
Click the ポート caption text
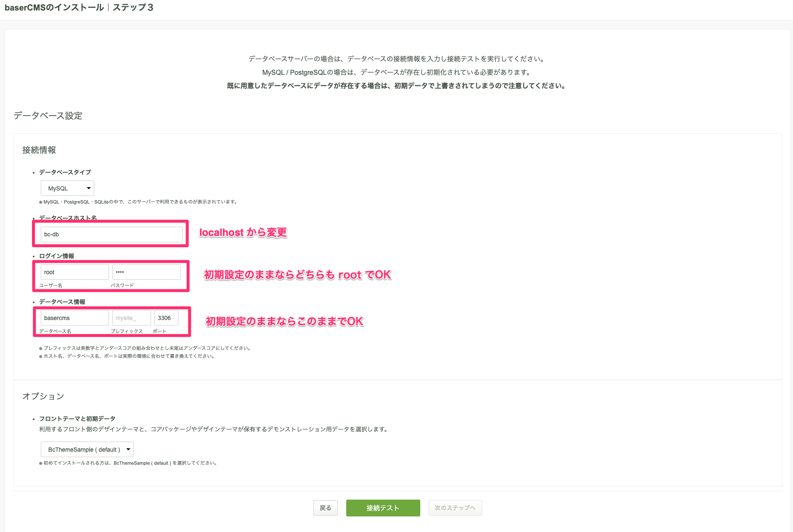coord(159,331)
